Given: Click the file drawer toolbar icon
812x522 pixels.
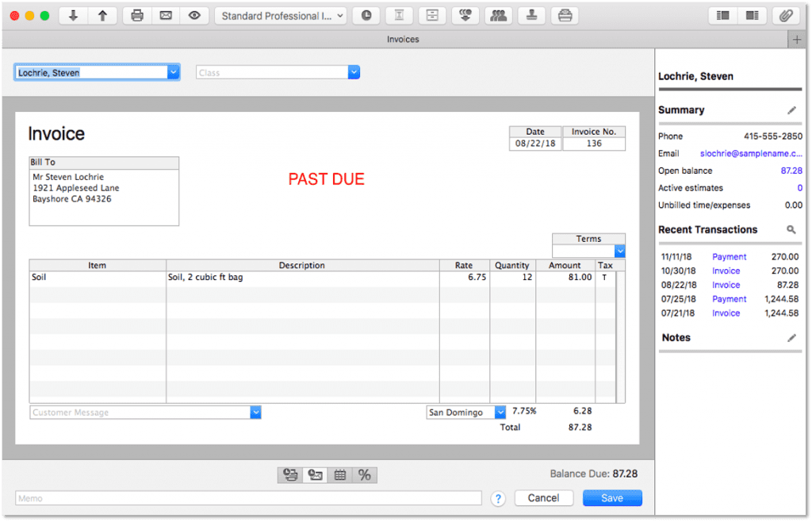Looking at the screenshot, I should tap(432, 16).
